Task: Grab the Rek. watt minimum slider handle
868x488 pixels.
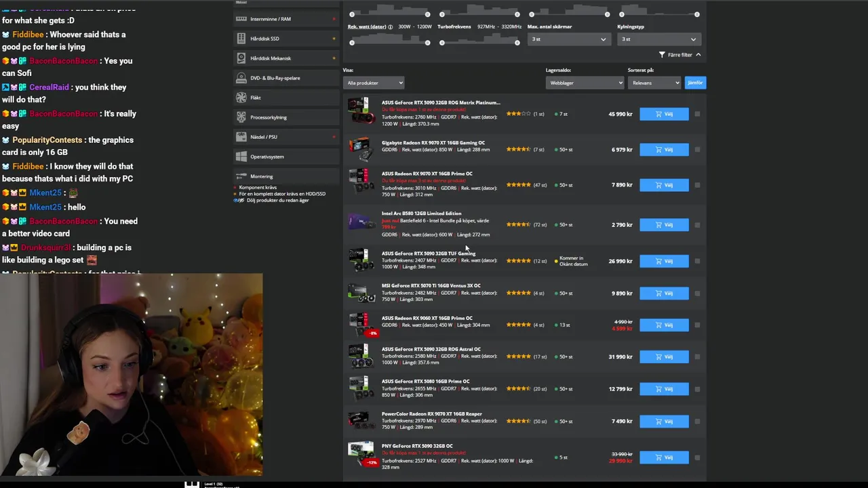Action: click(x=351, y=43)
